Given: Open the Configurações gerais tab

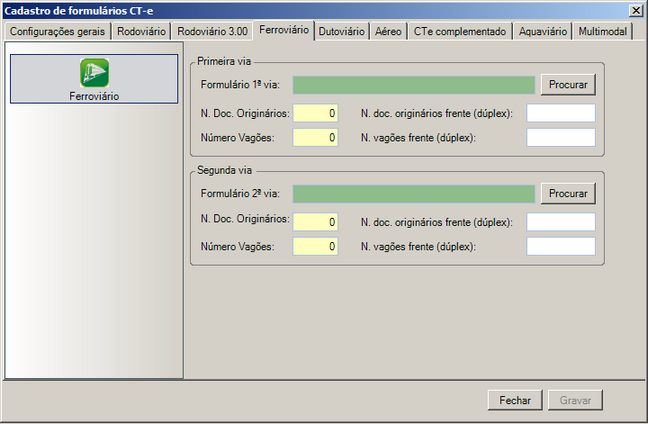Looking at the screenshot, I should pyautogui.click(x=57, y=31).
